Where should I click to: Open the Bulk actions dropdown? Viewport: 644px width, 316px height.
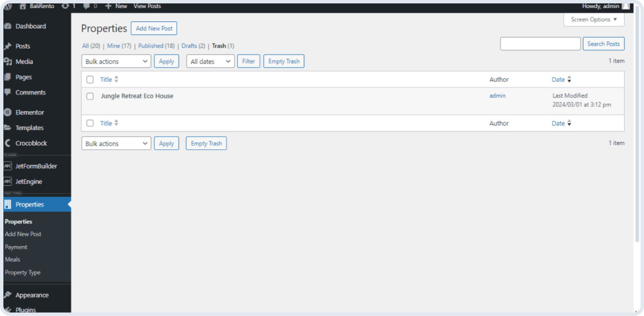coord(116,61)
